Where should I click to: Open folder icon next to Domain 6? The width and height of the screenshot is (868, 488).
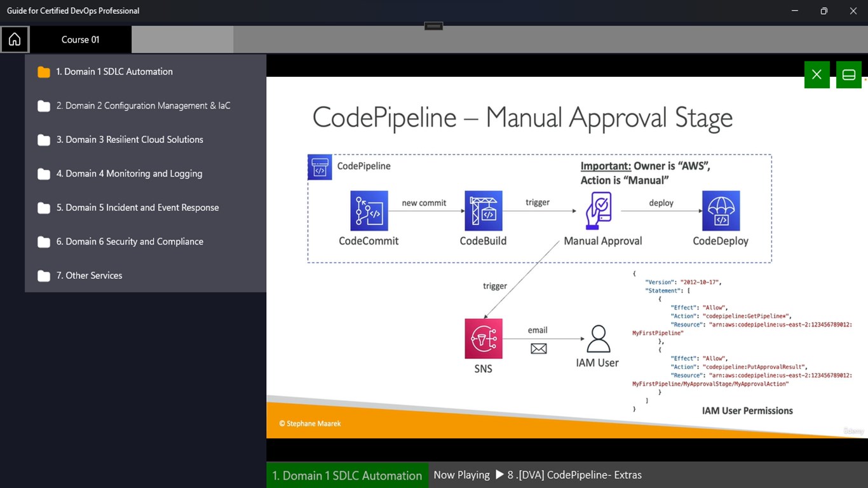pos(44,242)
